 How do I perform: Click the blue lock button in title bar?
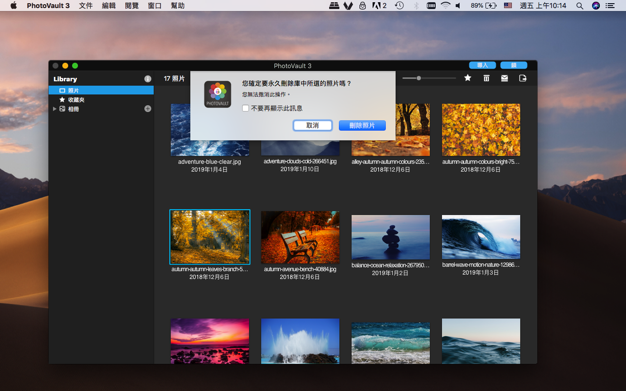514,65
